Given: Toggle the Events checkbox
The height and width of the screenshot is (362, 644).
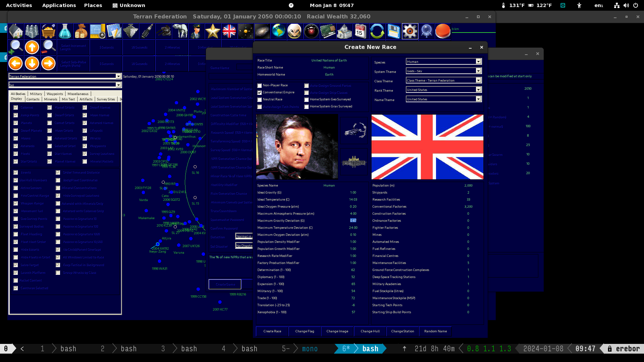Looking at the screenshot, I should click(16, 173).
